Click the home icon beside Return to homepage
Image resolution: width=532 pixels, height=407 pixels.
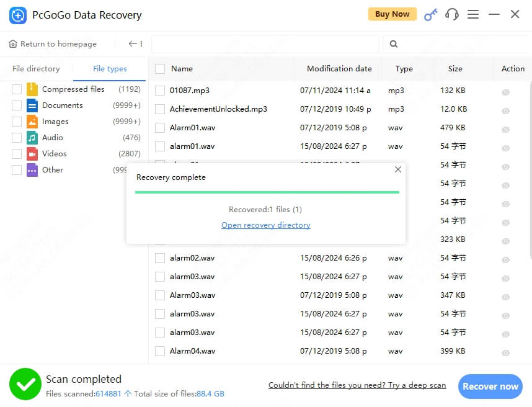[13, 44]
